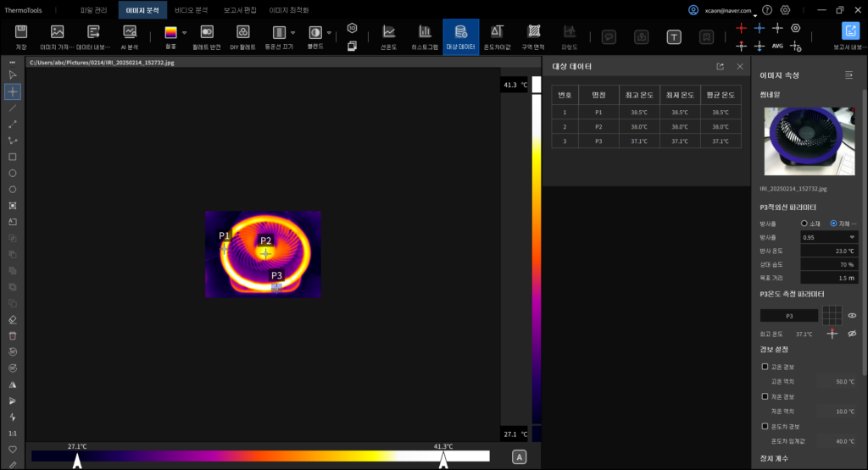Toggle P3 visibility eye icon
Viewport: 868px width, 470px height.
852,315
